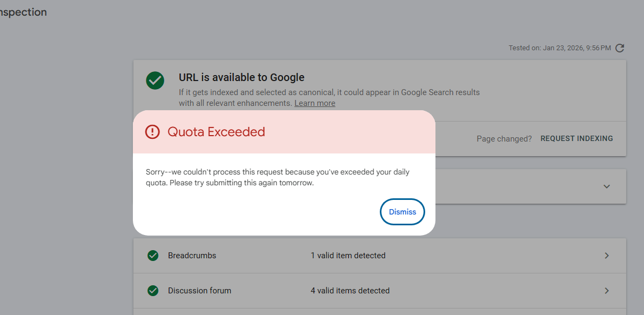
Task: Select the Breadcrumbs row label
Action: (192, 256)
